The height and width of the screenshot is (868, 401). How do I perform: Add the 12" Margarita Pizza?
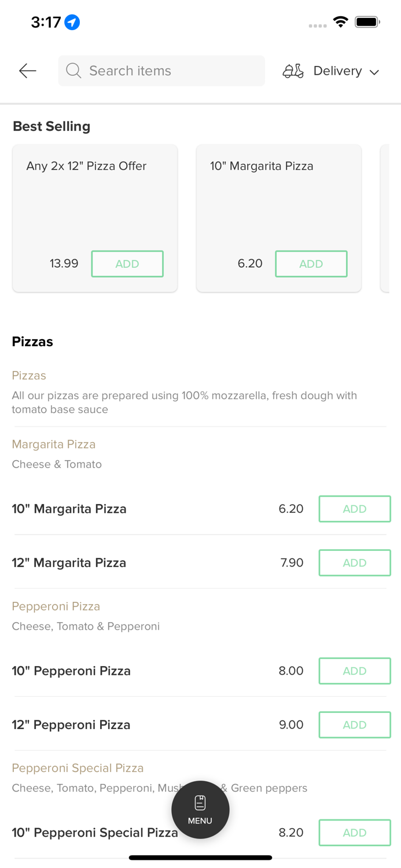(x=354, y=562)
